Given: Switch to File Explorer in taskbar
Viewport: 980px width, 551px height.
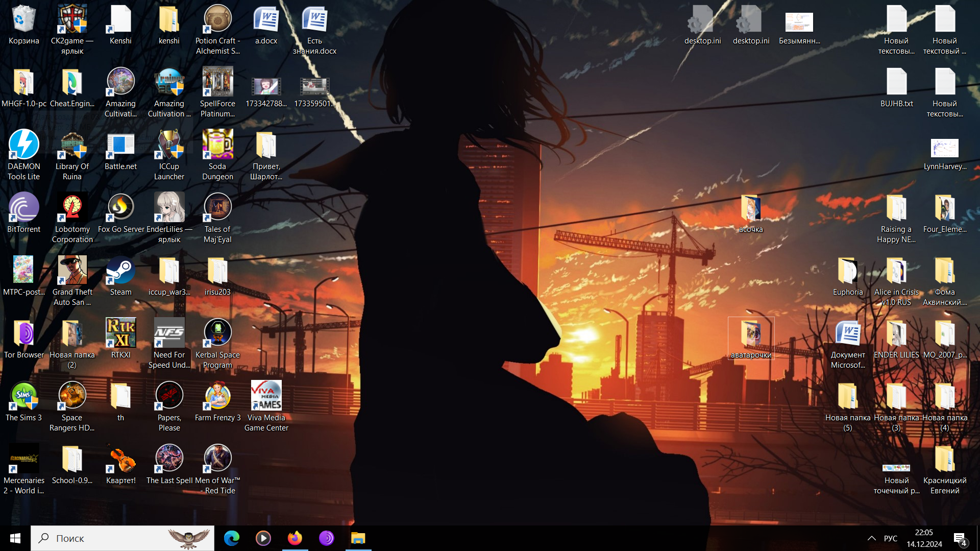Looking at the screenshot, I should (x=358, y=538).
